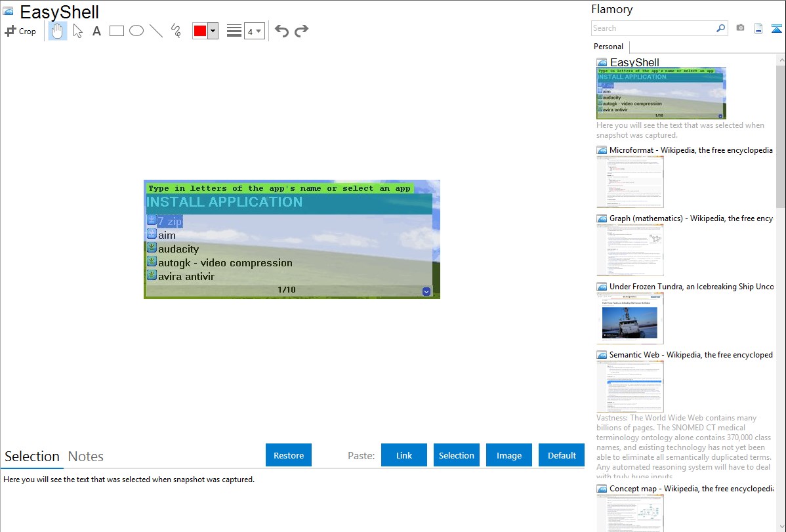This screenshot has width=786, height=532.
Task: Open the Under Frozen Tundra snapshot thumbnail
Action: (x=630, y=318)
